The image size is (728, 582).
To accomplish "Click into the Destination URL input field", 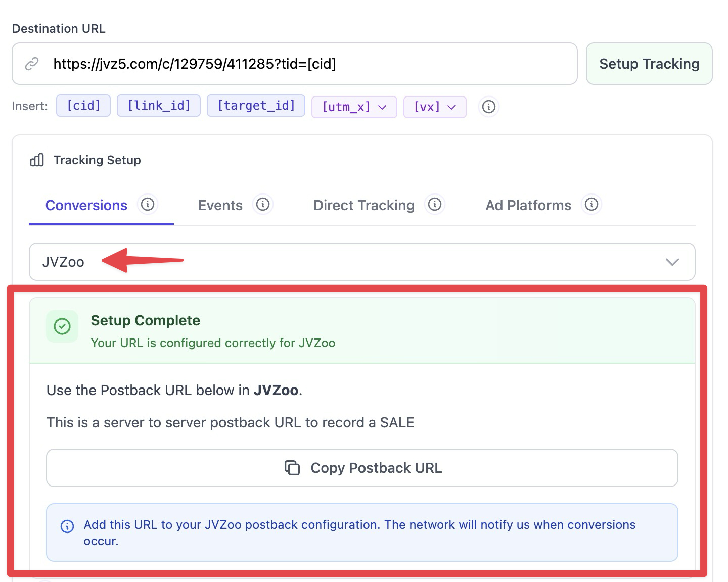I will pyautogui.click(x=295, y=64).
